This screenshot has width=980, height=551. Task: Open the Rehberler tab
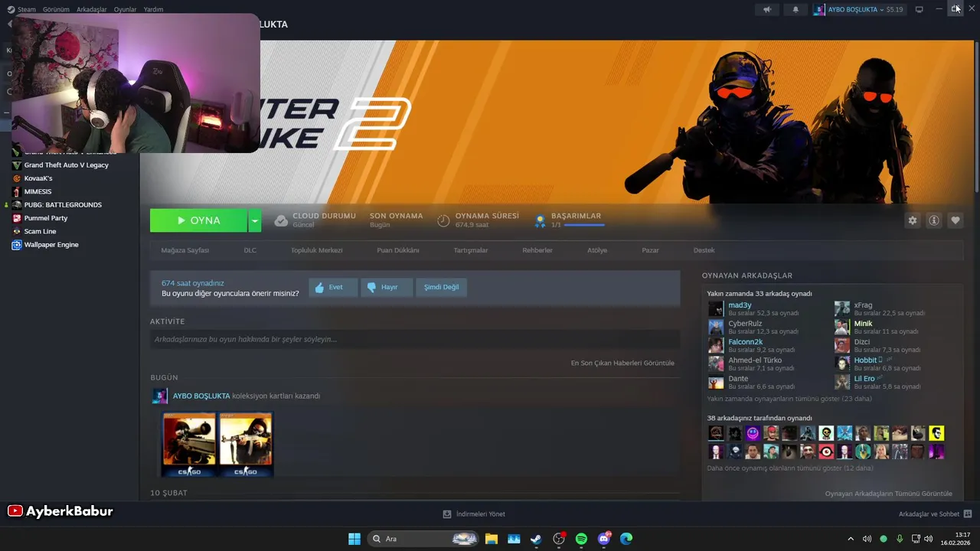click(537, 250)
